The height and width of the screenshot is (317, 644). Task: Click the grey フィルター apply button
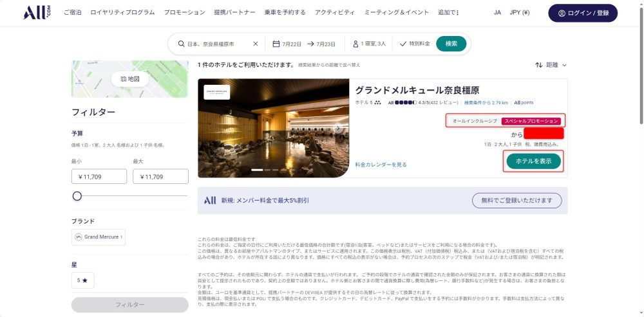point(130,305)
